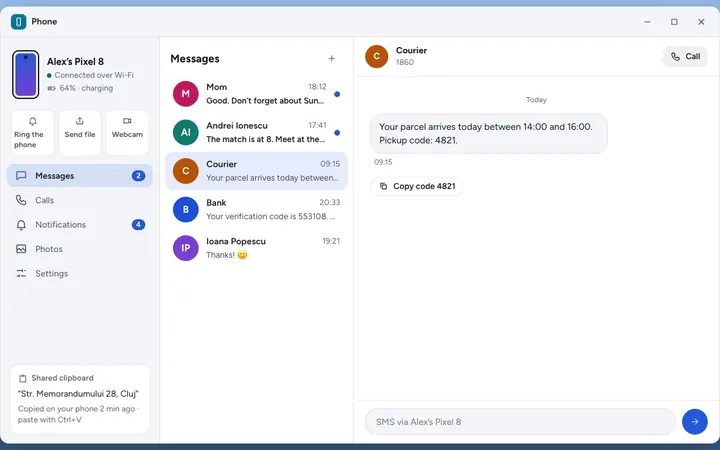Select the Courier conversation in the list
Image resolution: width=720 pixels, height=450 pixels.
256,171
